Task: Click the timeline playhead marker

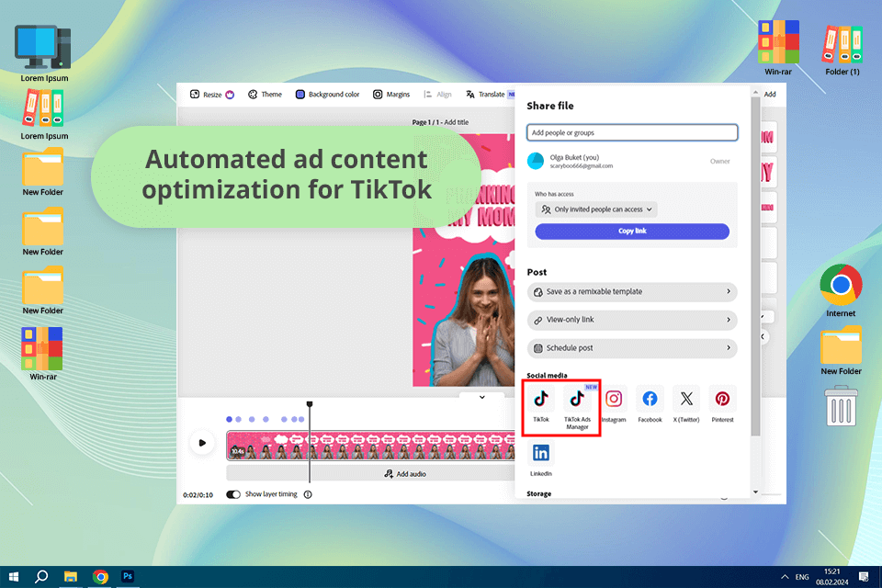Action: [310, 404]
